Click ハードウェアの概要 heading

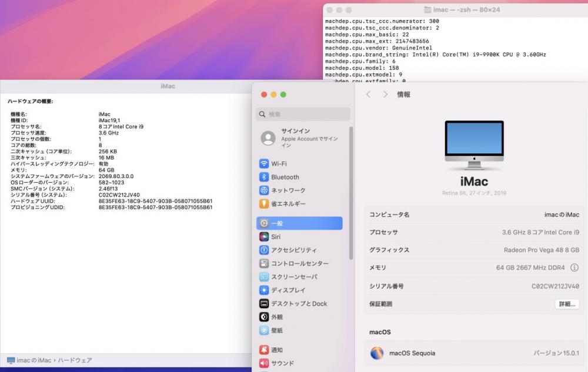pos(31,101)
